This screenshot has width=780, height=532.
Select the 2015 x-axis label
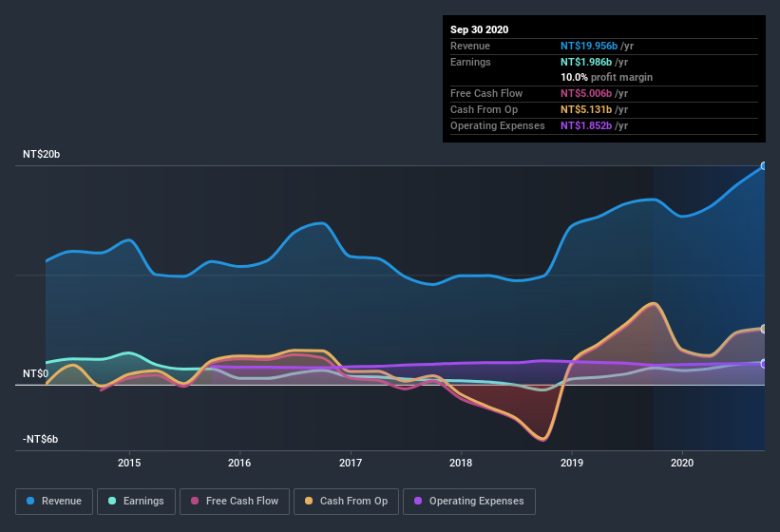pyautogui.click(x=129, y=463)
